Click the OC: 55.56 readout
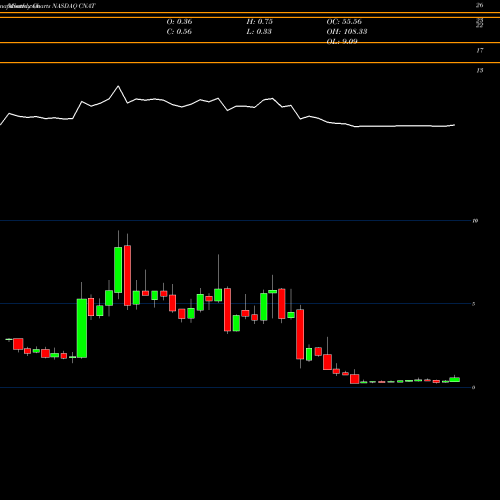The image size is (500, 500). 344,22
